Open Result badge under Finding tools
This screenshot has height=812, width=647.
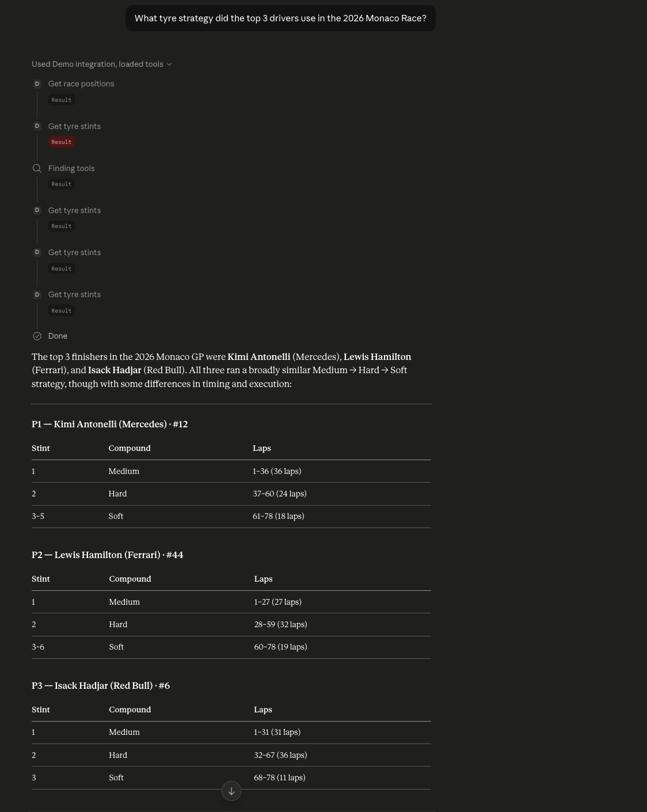click(62, 184)
